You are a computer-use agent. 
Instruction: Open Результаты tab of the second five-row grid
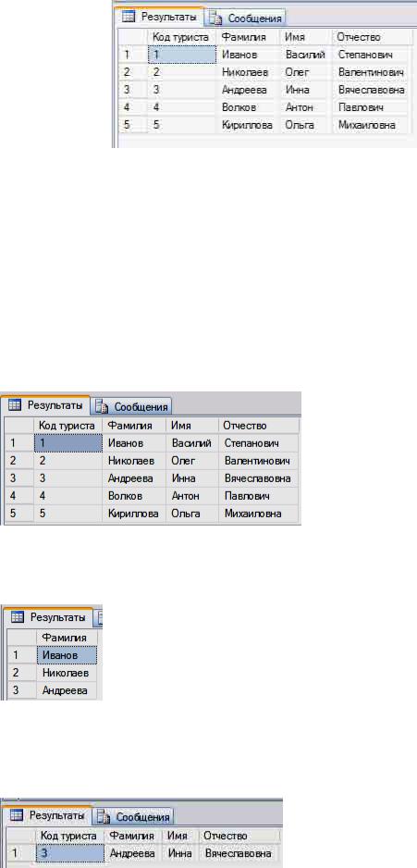click(45, 405)
